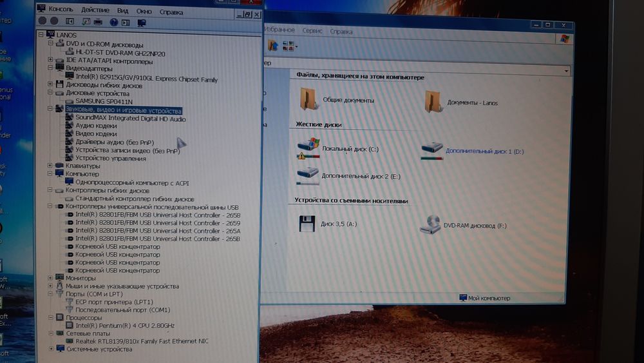Viewport: 644px width, 363px height.
Task: Select USB Universal Host Controller - 2658
Action: [x=158, y=215]
